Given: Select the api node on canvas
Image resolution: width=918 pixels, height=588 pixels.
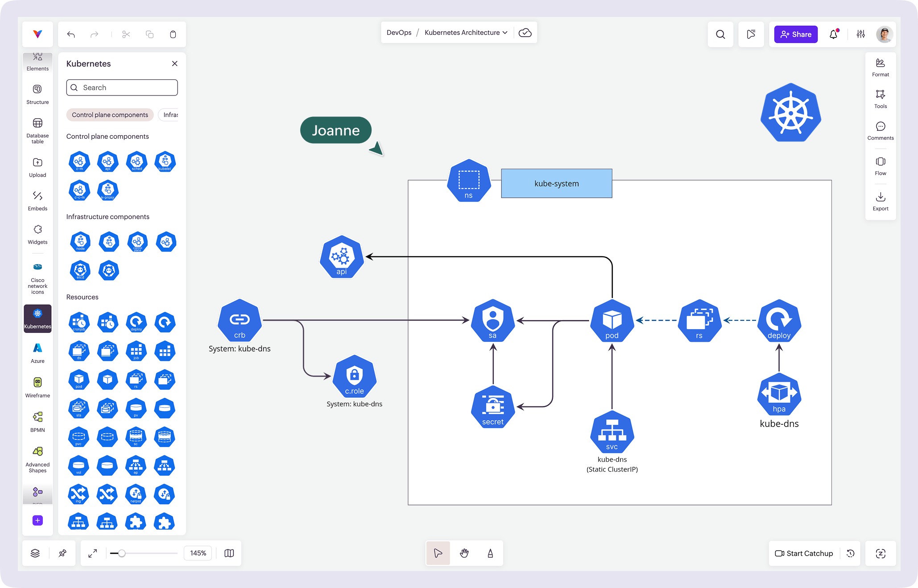Looking at the screenshot, I should [x=342, y=257].
